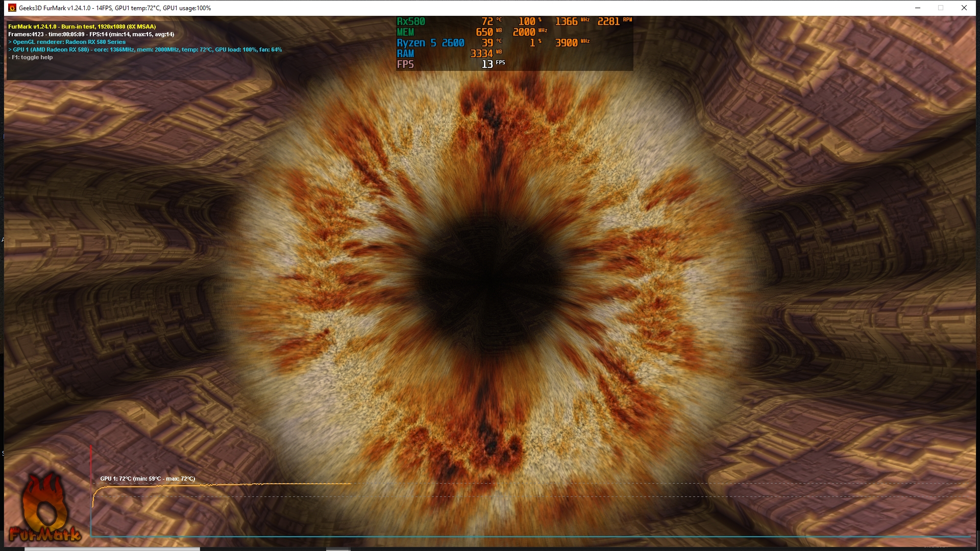
Task: Click the 'F1: toggle help' text
Action: (31, 57)
